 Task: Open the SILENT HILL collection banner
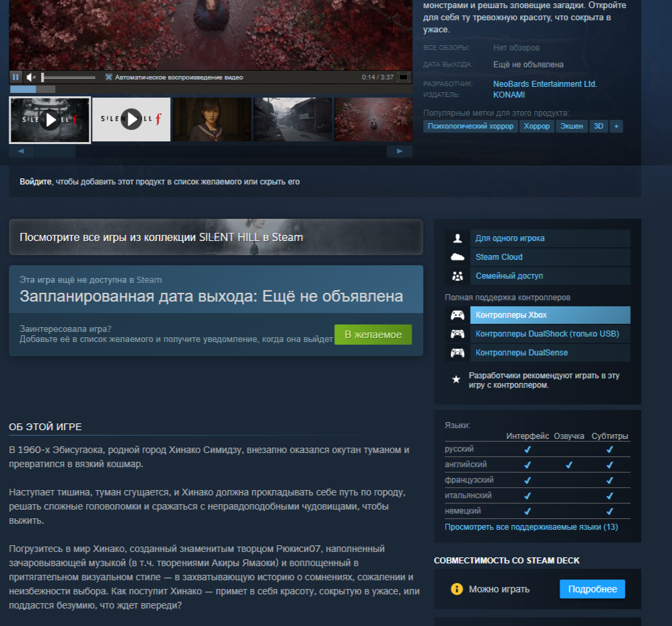point(216,237)
